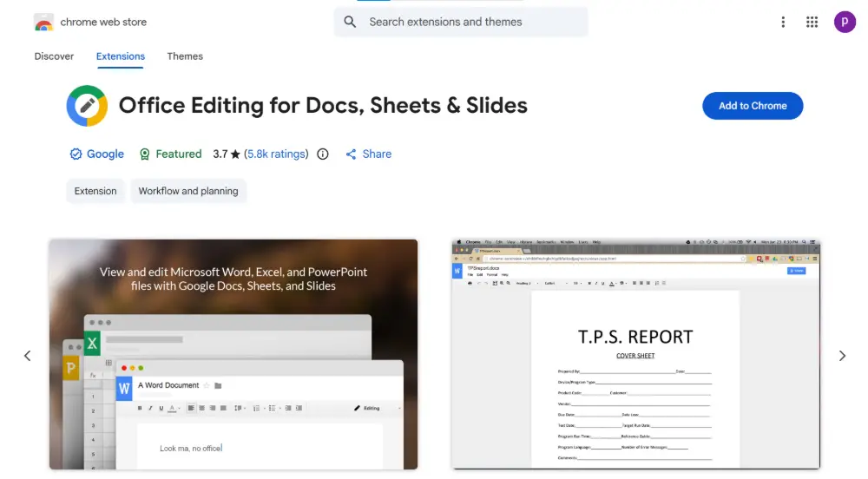Click the Featured label text

click(x=179, y=154)
